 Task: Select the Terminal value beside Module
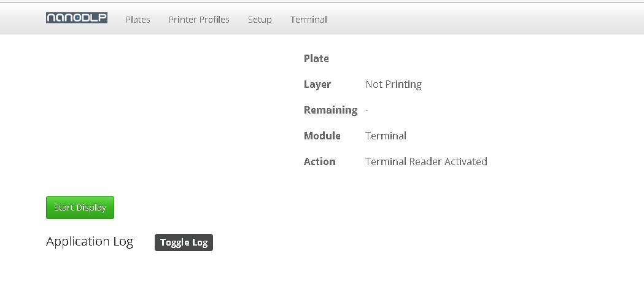tap(386, 136)
